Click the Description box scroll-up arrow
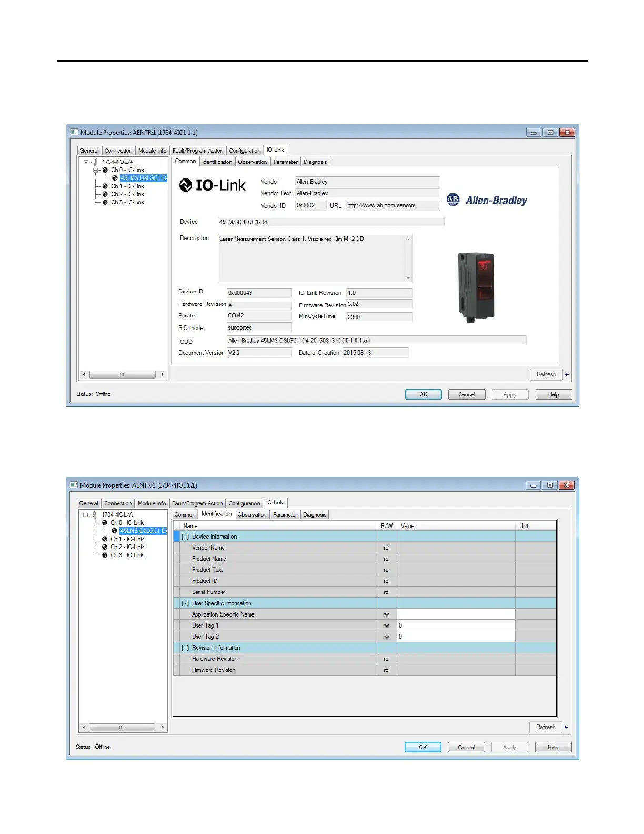The height and width of the screenshot is (834, 644). (408, 240)
